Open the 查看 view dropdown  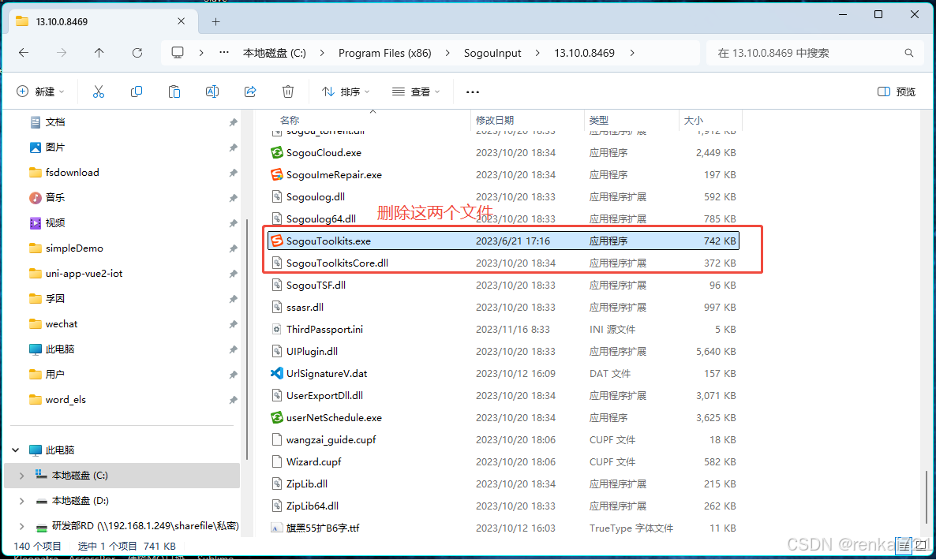point(416,91)
